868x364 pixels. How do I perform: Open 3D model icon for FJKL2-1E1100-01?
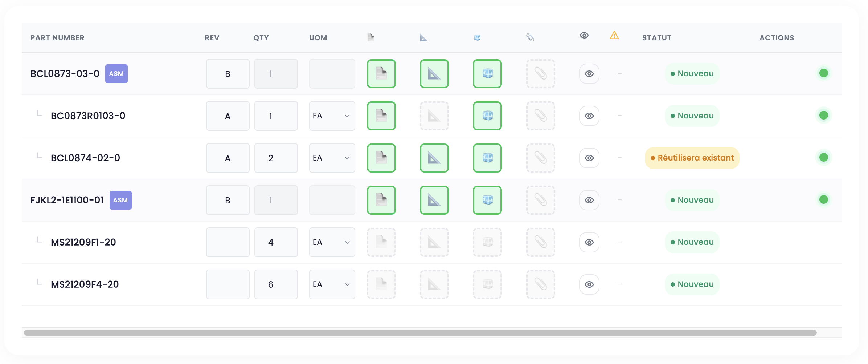487,200
